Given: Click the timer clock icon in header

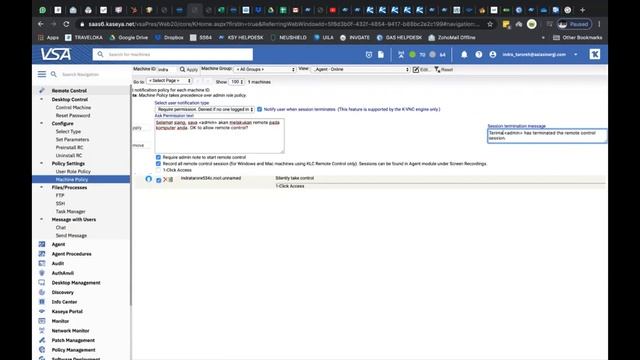Looking at the screenshot, I should pyautogui.click(x=369, y=54).
